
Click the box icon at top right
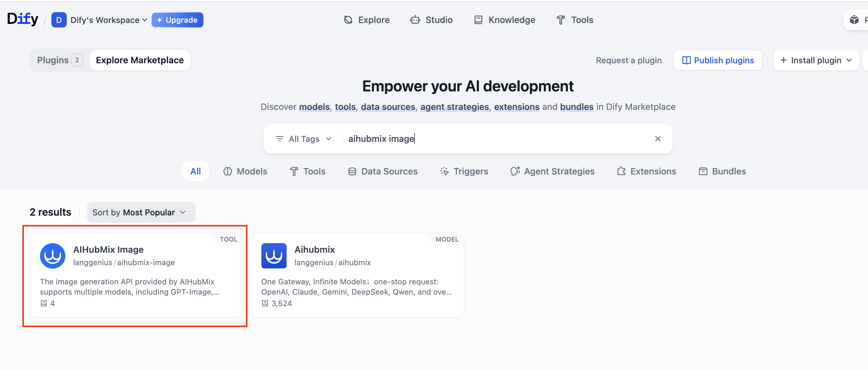point(854,20)
